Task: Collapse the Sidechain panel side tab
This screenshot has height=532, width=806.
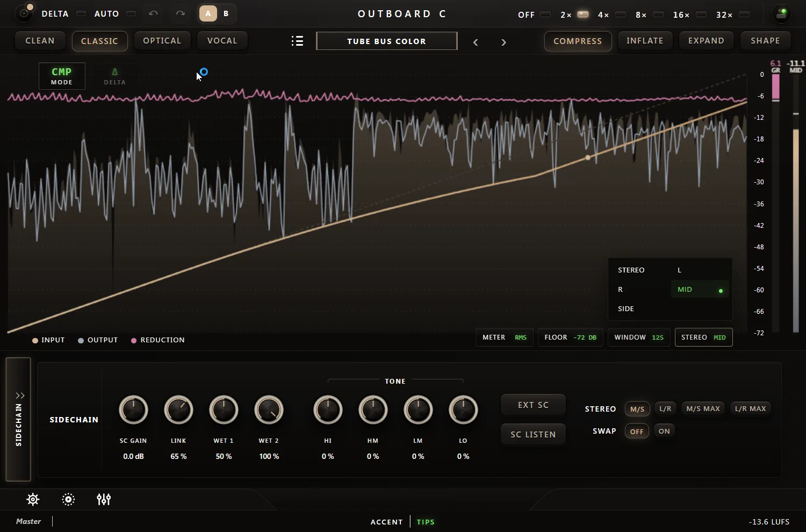Action: pos(18,419)
